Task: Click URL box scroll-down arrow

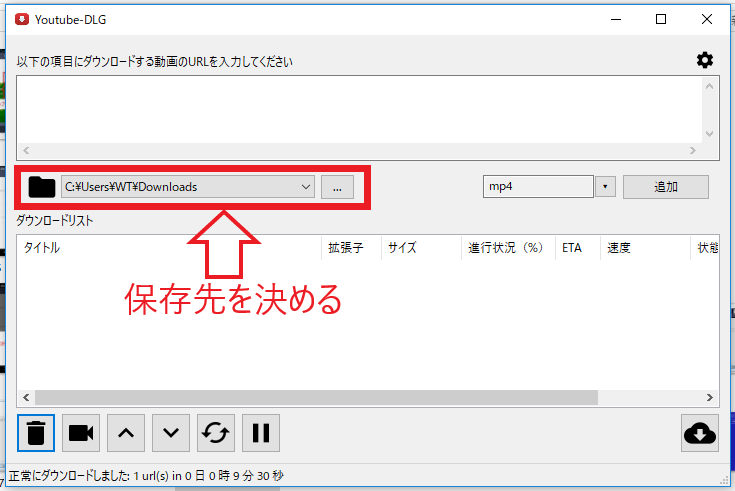Action: pyautogui.click(x=710, y=134)
